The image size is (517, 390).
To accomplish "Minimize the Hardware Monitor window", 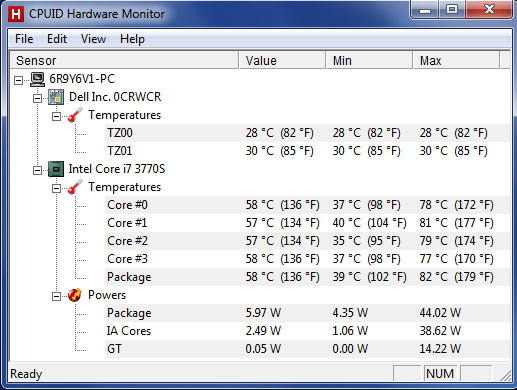I will pyautogui.click(x=424, y=10).
